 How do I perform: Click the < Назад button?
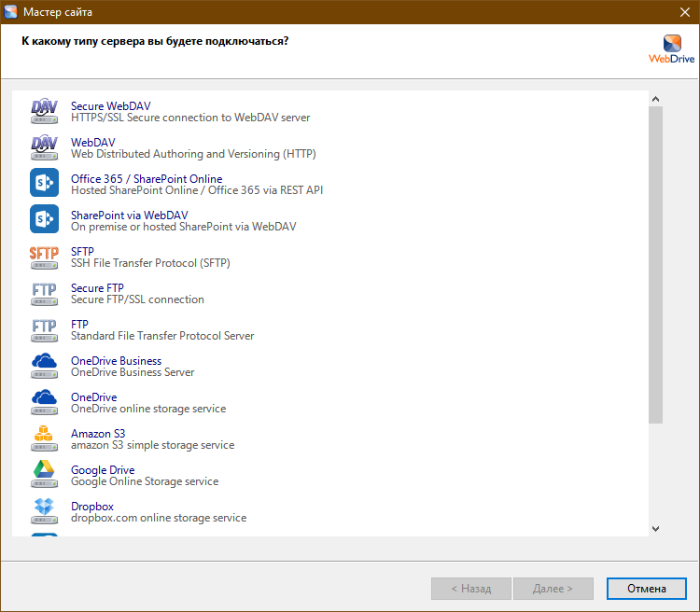click(471, 589)
